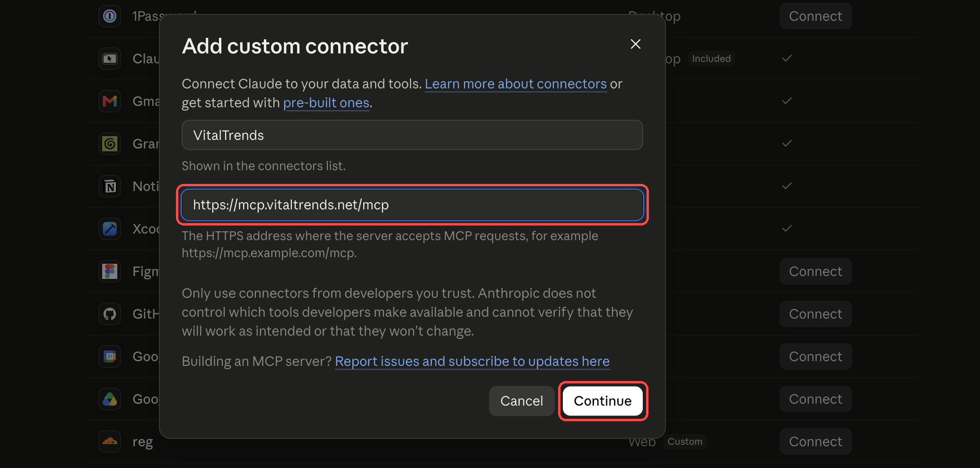The image size is (980, 468).
Task: Close the Add custom connector dialog
Action: 635,44
